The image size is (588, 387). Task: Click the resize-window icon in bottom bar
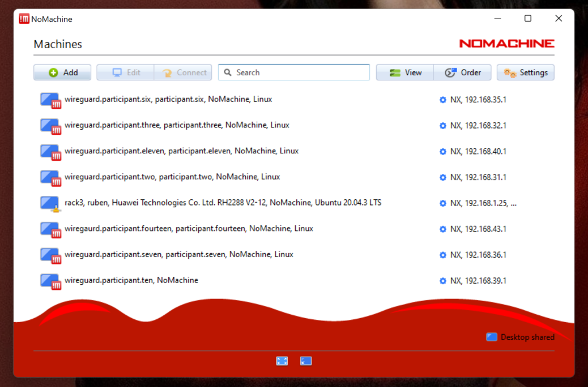pyautogui.click(x=306, y=361)
